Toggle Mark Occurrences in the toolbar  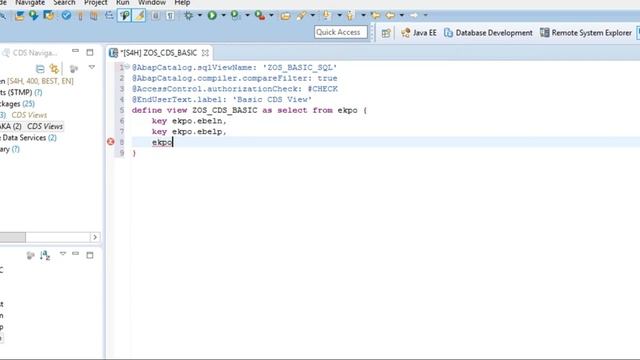tap(124, 16)
